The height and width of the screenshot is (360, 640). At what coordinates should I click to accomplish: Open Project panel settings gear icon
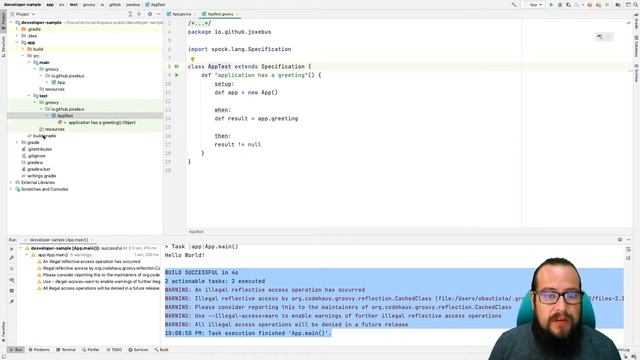coord(150,14)
